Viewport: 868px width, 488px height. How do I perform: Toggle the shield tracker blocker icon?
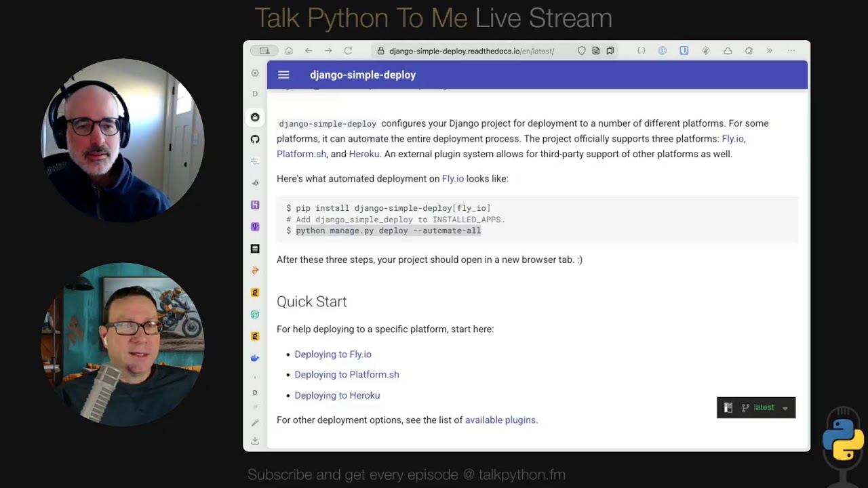581,51
